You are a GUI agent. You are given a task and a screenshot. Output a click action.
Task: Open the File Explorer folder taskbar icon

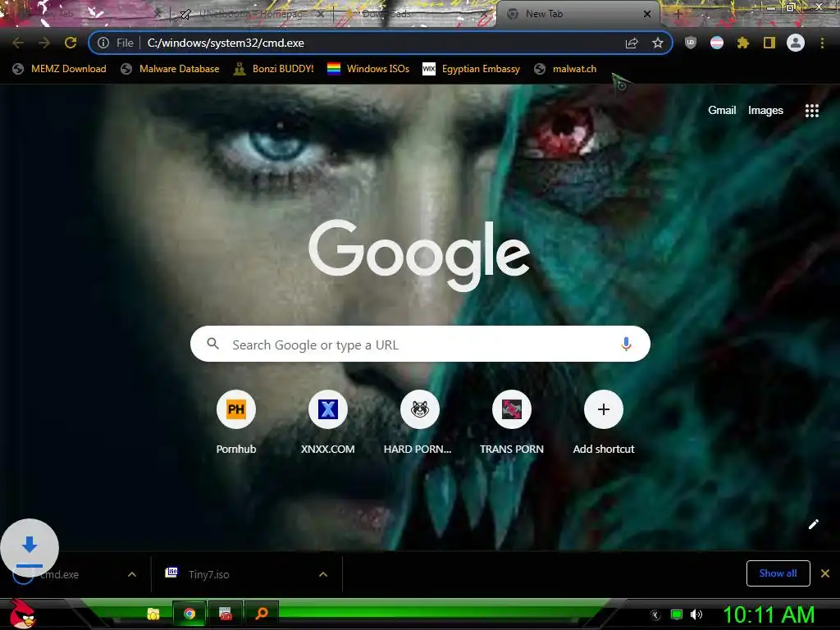point(153,614)
